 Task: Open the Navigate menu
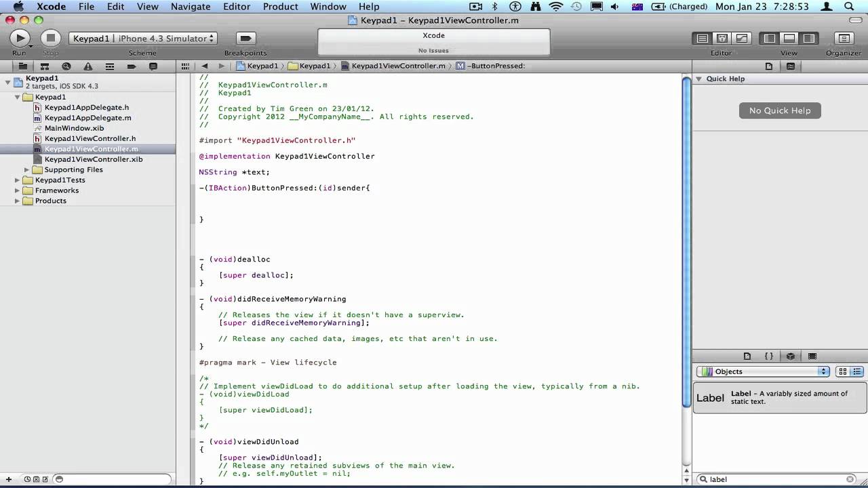[x=191, y=6]
